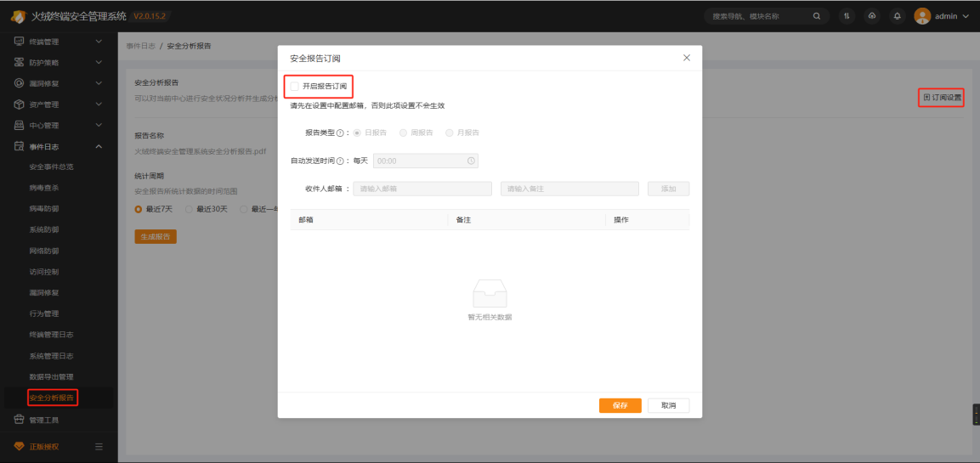The image size is (980, 463).
Task: Open the cloud upload icon
Action: (x=872, y=16)
